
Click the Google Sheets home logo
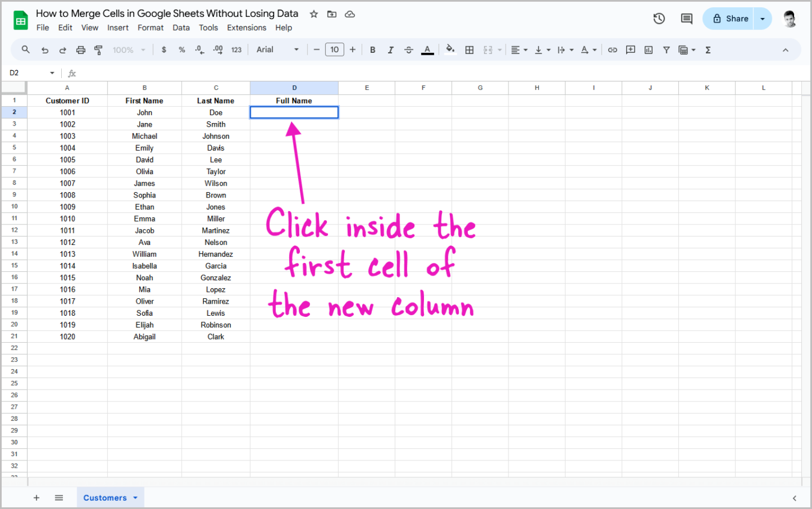pos(20,20)
